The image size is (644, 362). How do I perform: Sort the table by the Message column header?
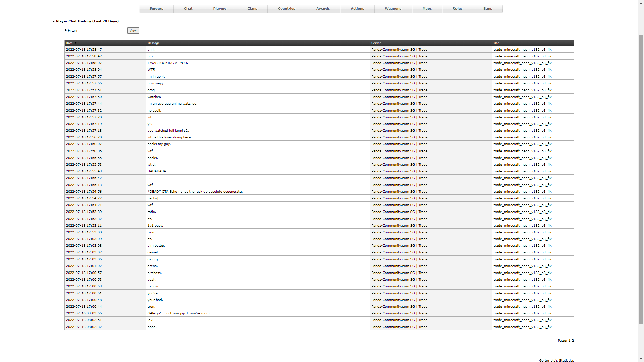[154, 43]
